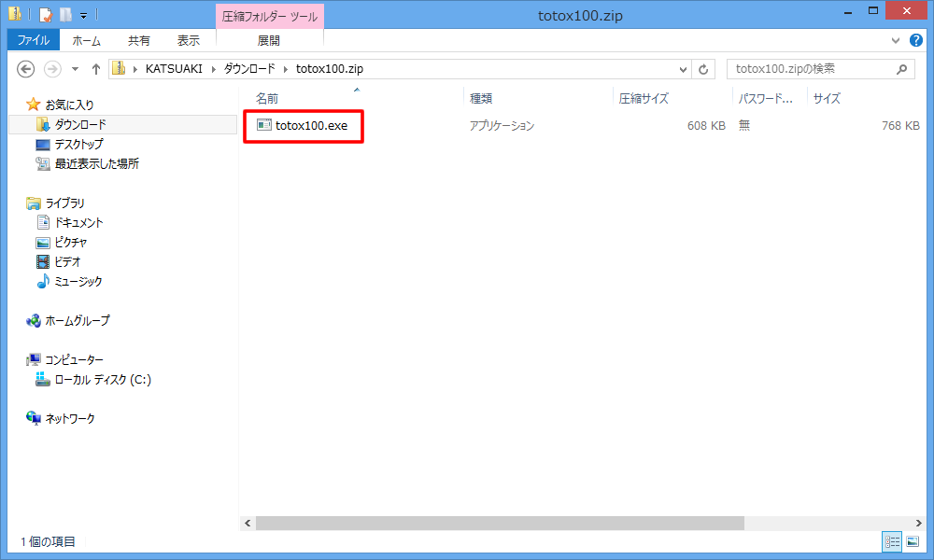The image size is (934, 560).
Task: Click the ライブラリ folder icon
Action: click(34, 203)
